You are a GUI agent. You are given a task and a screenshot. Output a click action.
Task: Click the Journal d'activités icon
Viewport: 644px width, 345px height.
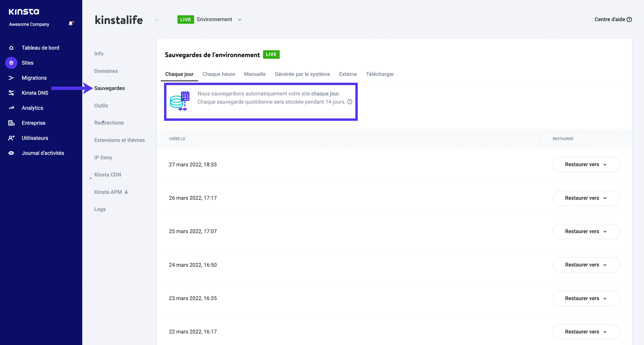click(x=12, y=153)
